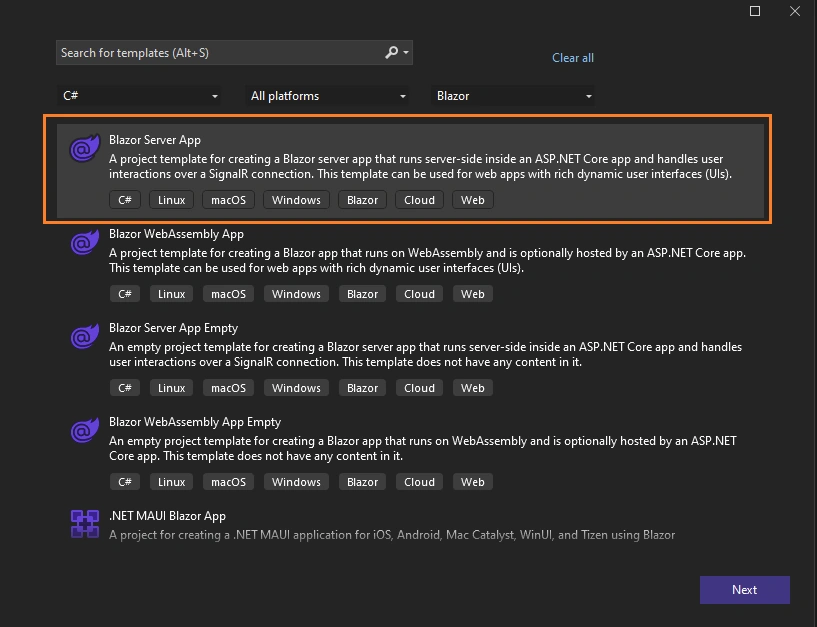Click Web tag under Blazor WebAssembly App Empty
Image resolution: width=817 pixels, height=627 pixels.
(473, 482)
